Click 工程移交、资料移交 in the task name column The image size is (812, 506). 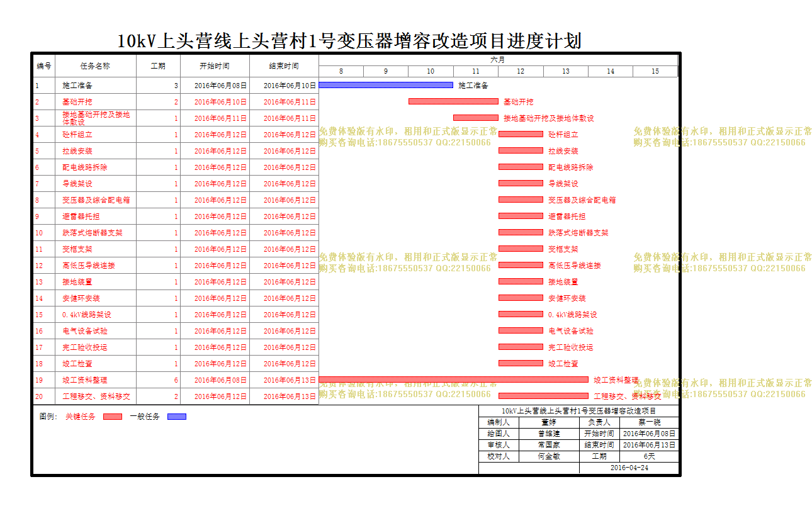96,396
